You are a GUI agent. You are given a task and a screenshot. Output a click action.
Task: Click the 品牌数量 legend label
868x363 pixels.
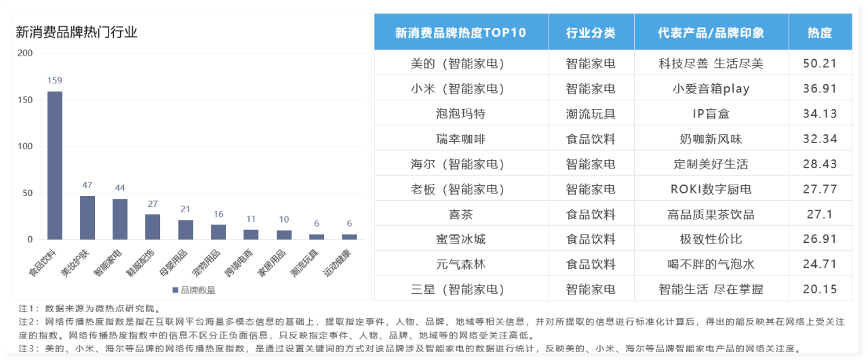click(x=199, y=290)
